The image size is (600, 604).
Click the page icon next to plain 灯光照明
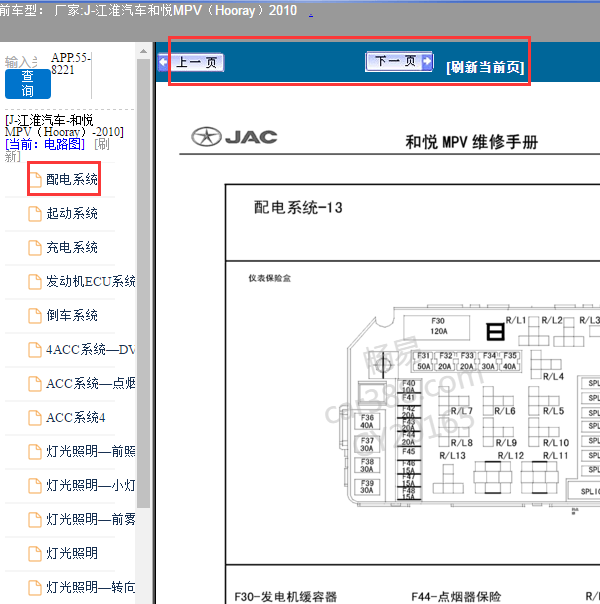[x=35, y=554]
